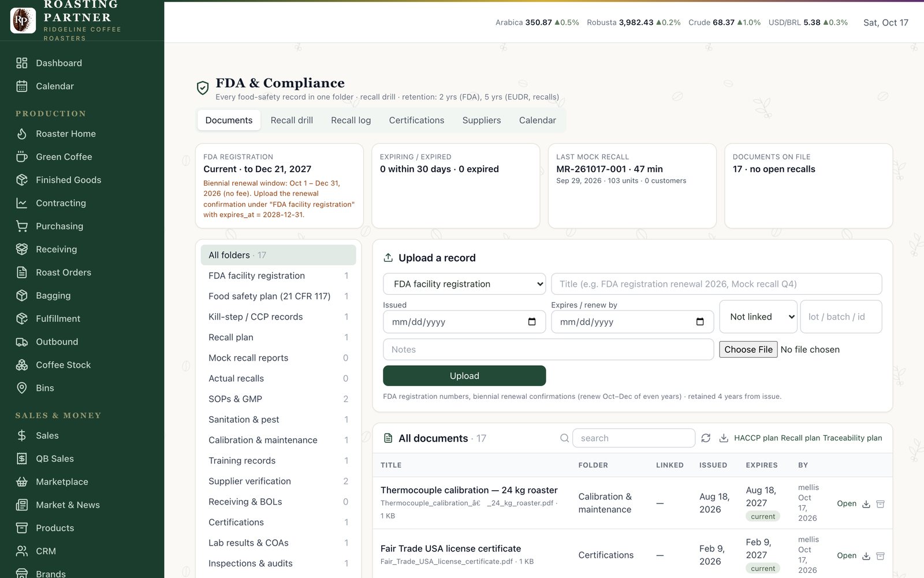
Task: Click the Bins location pin icon
Action: pos(22,388)
